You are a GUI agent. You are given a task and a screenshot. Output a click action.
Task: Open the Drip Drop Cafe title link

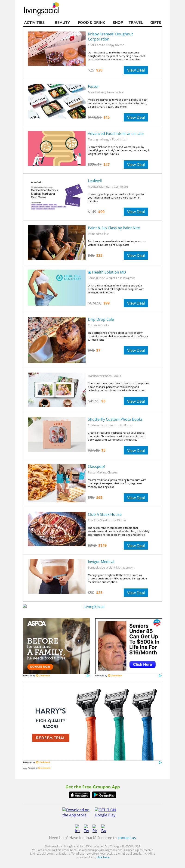[x=101, y=319]
